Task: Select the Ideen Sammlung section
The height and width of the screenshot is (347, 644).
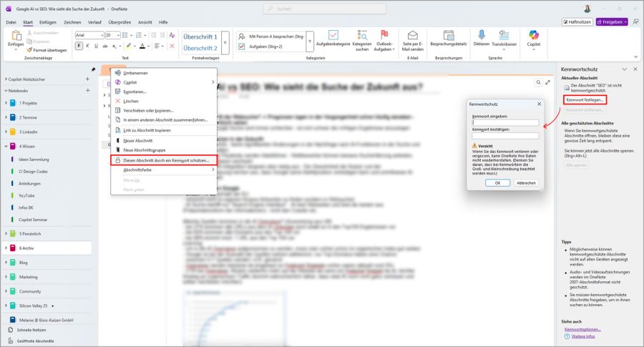Action: [34, 160]
